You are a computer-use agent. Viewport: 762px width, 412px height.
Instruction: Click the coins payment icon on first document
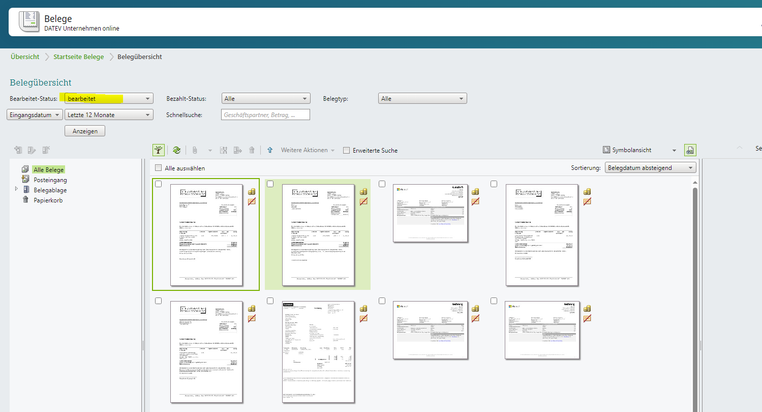pyautogui.click(x=252, y=189)
